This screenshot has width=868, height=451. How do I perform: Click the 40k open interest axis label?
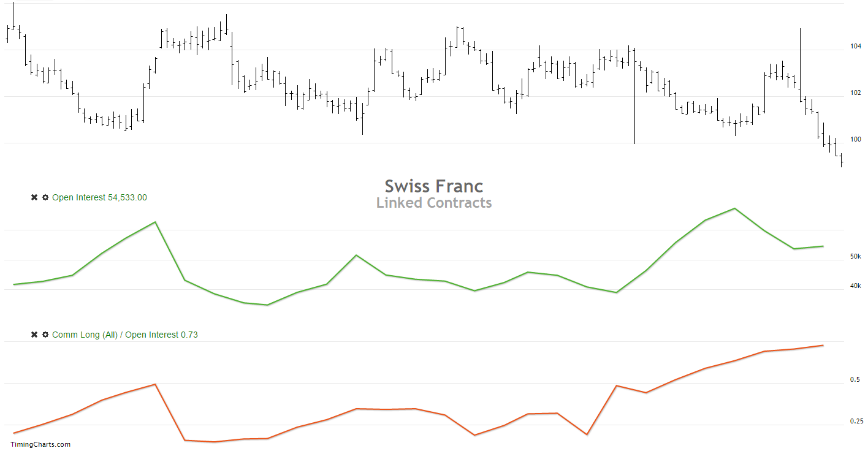coord(856,286)
